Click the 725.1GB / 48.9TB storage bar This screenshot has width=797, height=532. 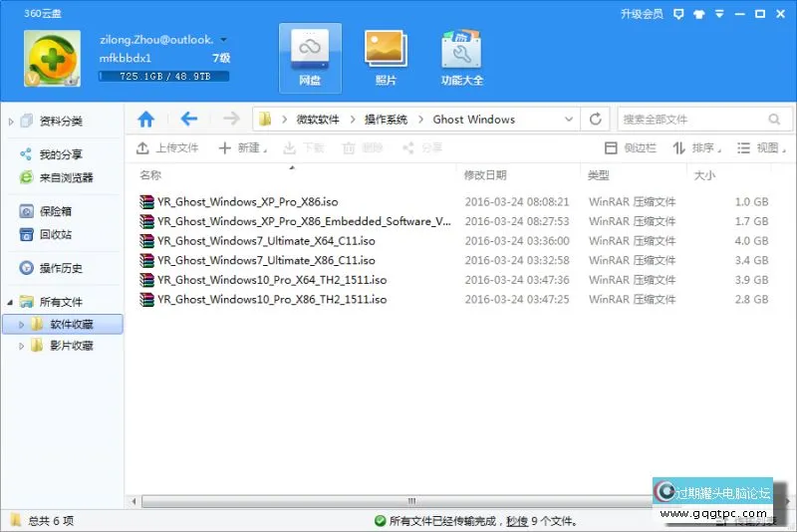(x=163, y=77)
